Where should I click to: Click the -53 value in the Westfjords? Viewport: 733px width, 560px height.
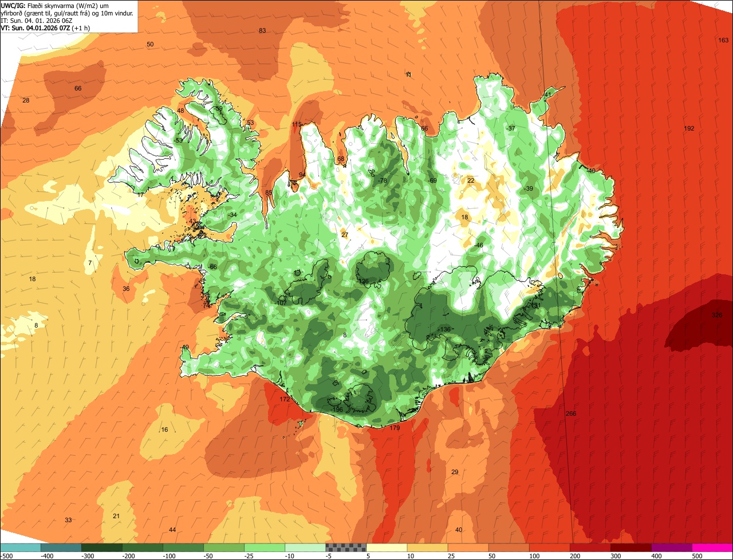point(178,140)
